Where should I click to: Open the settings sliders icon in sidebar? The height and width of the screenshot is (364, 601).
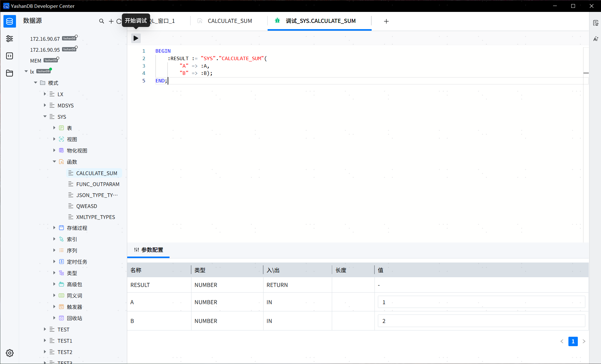point(9,39)
